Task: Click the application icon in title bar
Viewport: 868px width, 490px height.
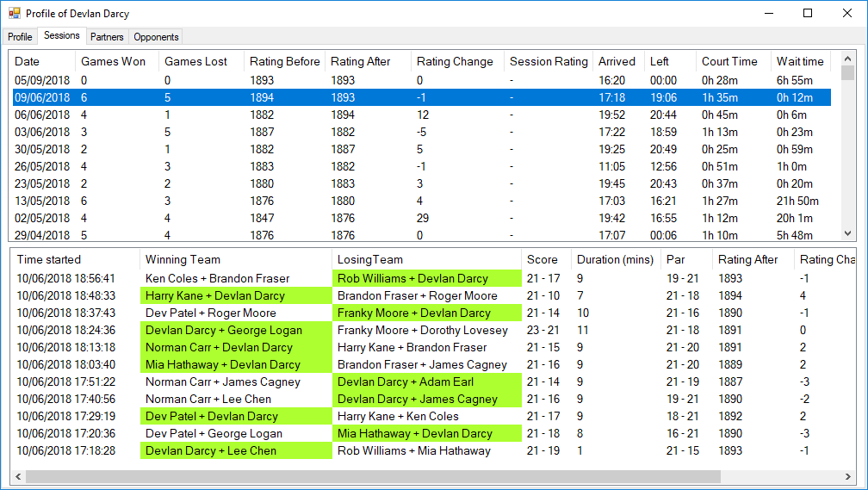Action: click(x=14, y=13)
